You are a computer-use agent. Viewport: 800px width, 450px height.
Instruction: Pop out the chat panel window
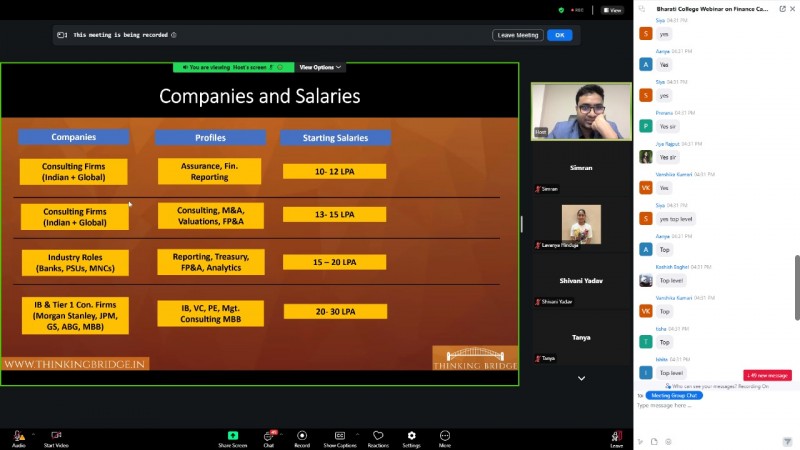tap(782, 9)
